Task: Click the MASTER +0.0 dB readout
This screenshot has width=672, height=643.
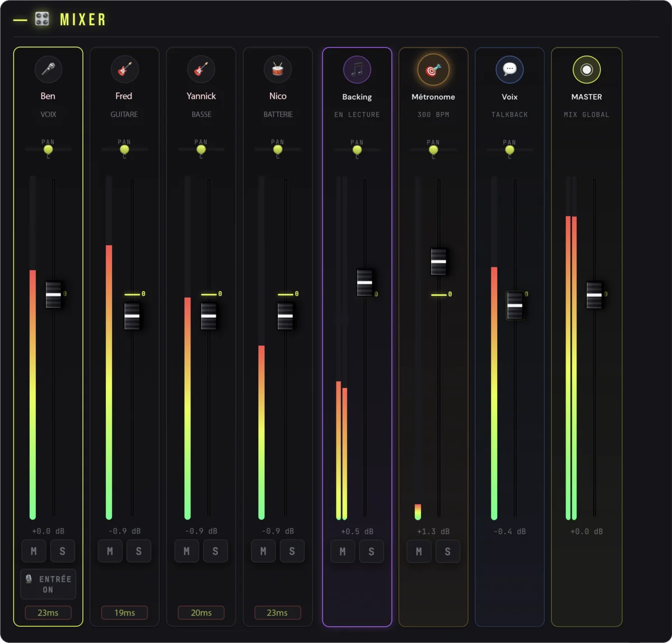Action: [x=586, y=532]
